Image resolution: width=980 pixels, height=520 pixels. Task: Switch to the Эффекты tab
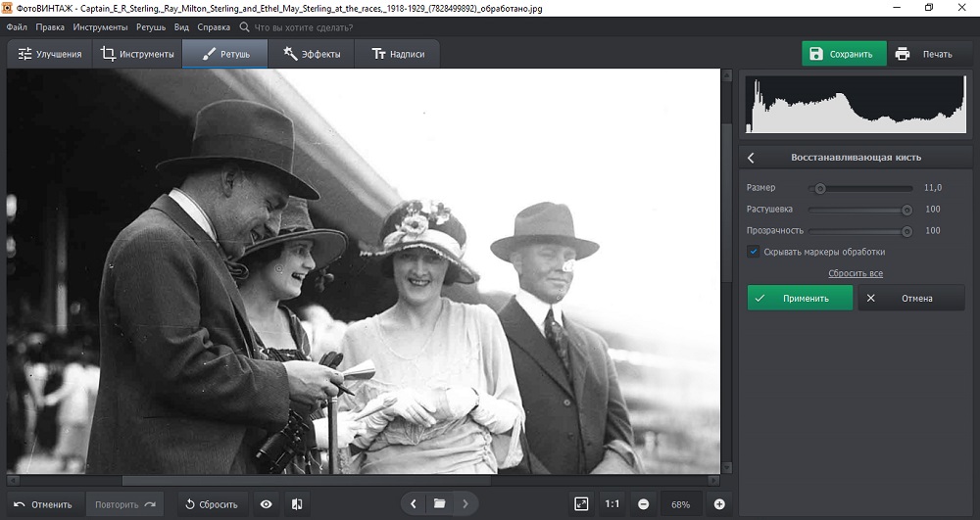(x=312, y=54)
